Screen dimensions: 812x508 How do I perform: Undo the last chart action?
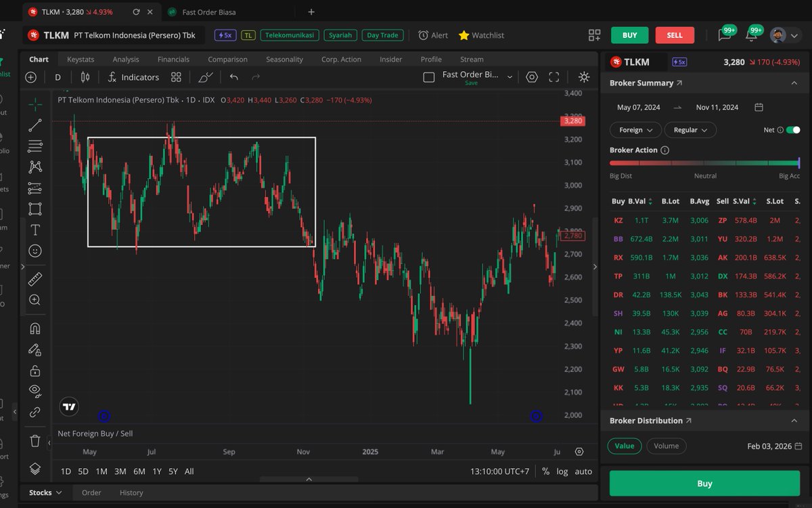click(x=233, y=77)
